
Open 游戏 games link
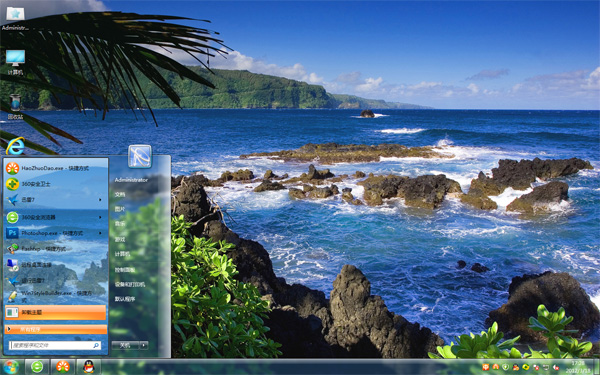coord(120,240)
